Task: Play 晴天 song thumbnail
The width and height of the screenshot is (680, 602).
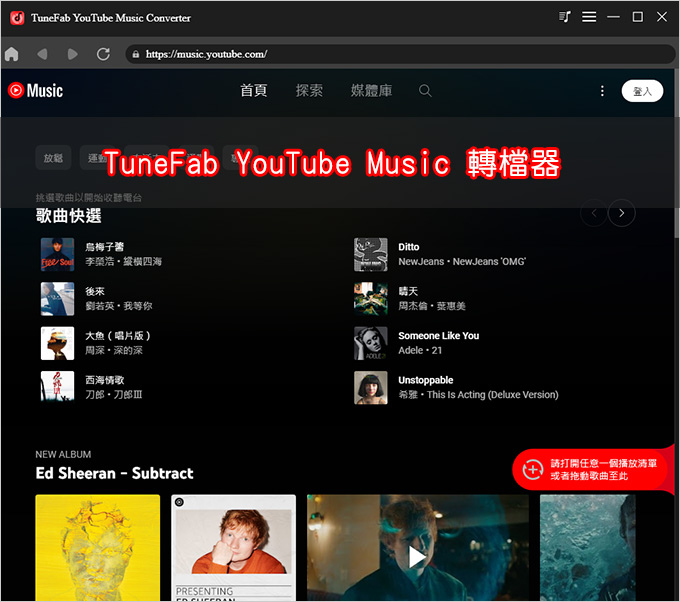Action: click(x=371, y=299)
